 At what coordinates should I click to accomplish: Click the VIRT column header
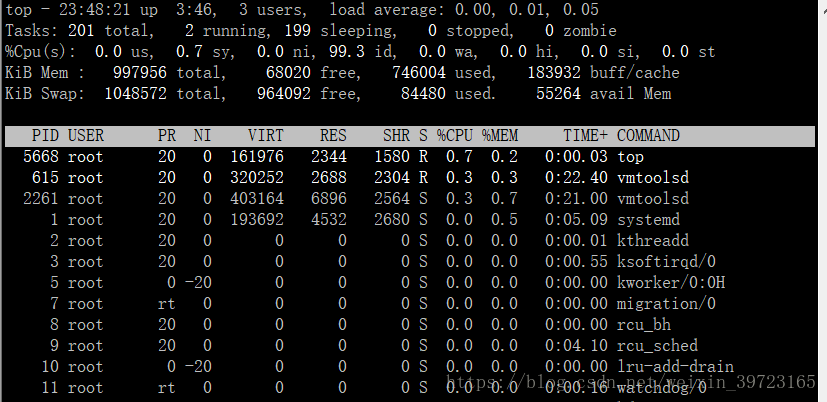point(266,136)
